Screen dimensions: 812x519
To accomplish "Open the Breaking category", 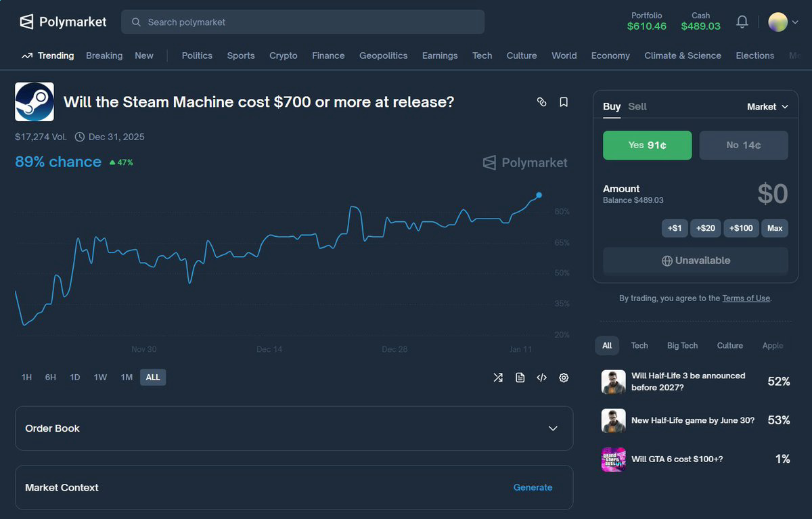I will [x=104, y=55].
